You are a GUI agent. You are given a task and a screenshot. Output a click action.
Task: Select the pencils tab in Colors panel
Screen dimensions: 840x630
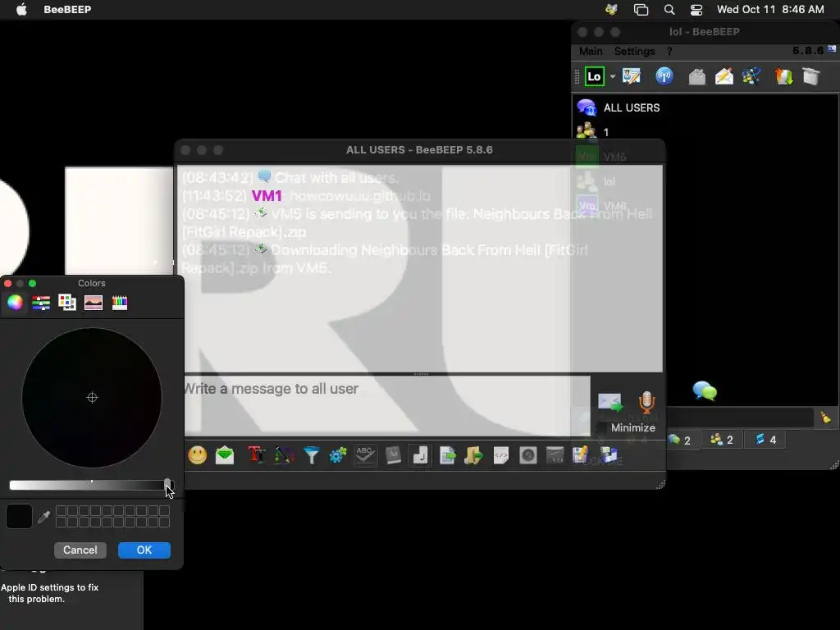[x=120, y=303]
